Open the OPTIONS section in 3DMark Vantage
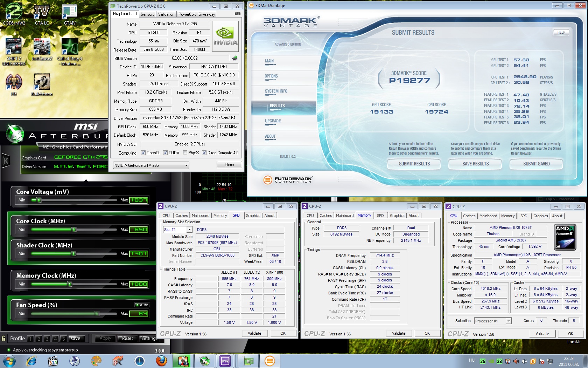This screenshot has width=588, height=368. click(271, 76)
